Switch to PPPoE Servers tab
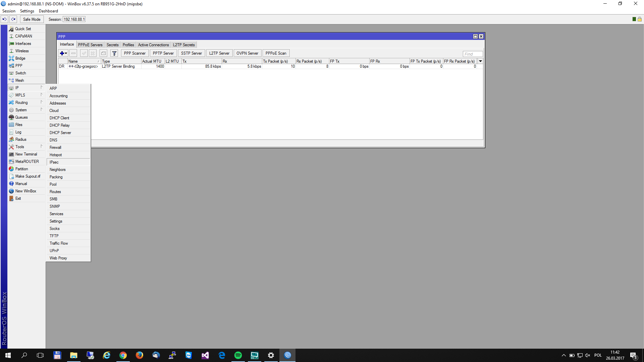This screenshot has height=362, width=644. coord(90,45)
